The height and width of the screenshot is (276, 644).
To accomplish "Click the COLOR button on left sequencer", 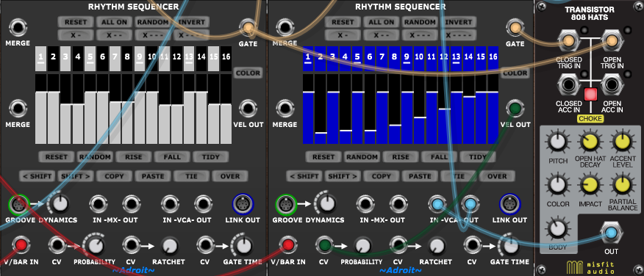I will (x=248, y=73).
